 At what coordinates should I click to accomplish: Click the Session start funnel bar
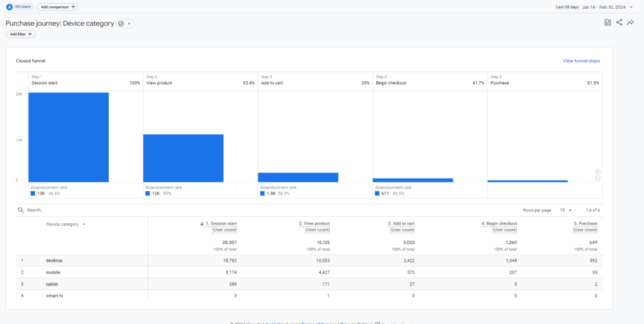(69, 137)
